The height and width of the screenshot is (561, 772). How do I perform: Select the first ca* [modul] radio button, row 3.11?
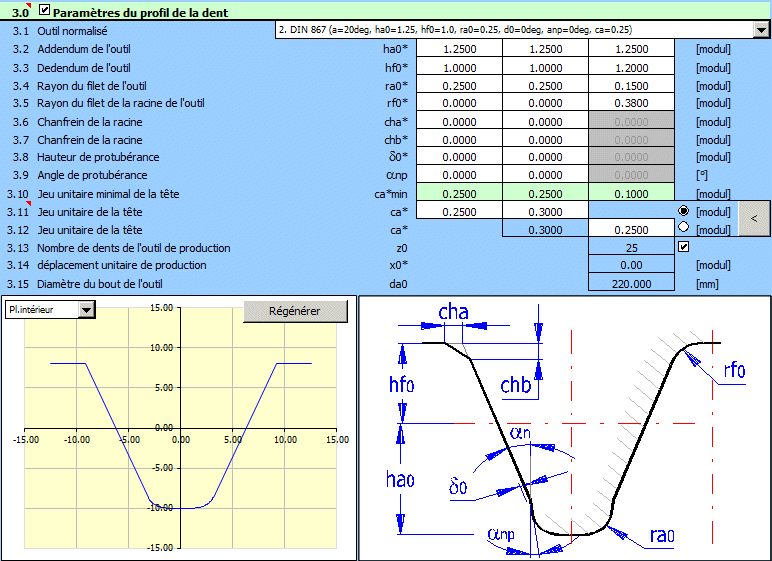(683, 211)
